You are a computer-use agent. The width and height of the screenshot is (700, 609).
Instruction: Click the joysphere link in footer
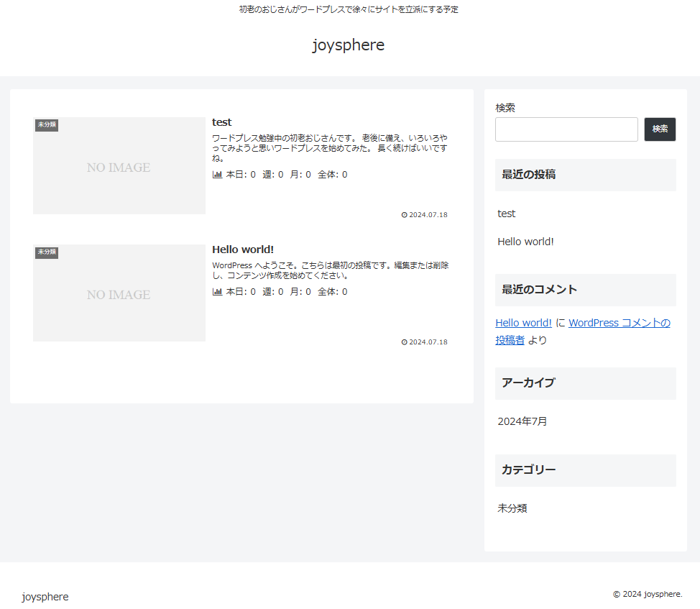tap(45, 597)
